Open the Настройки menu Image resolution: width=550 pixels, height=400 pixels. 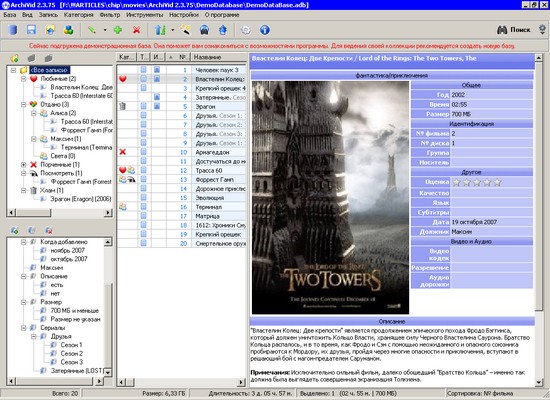(x=184, y=15)
